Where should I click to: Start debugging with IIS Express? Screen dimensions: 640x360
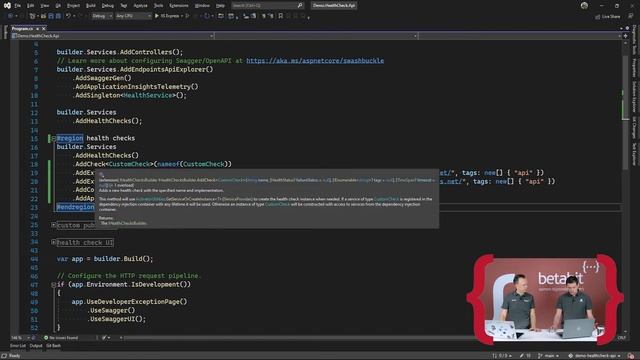coord(167,16)
